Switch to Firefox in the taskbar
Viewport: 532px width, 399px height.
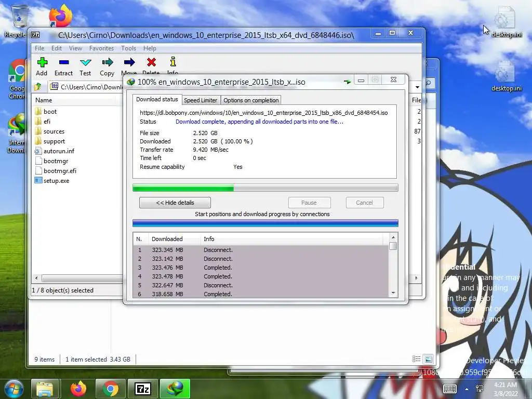pos(78,389)
